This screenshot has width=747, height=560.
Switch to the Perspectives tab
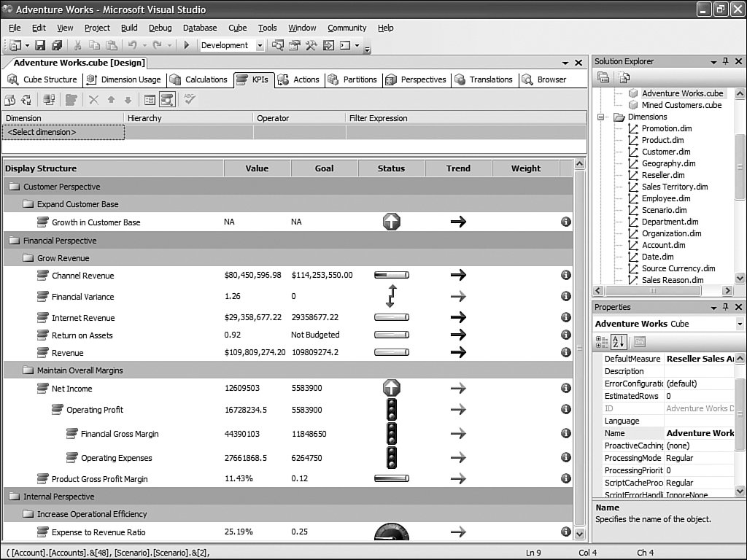(416, 79)
